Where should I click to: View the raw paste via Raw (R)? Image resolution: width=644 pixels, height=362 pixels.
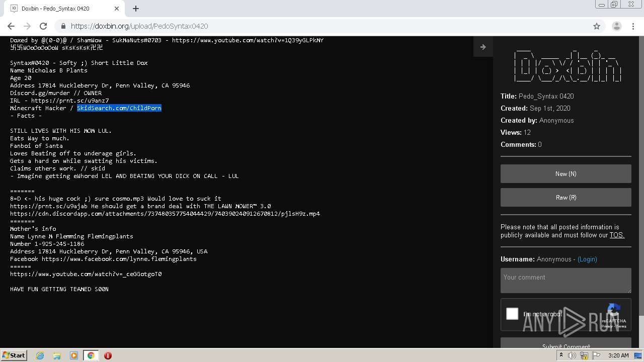click(x=566, y=198)
